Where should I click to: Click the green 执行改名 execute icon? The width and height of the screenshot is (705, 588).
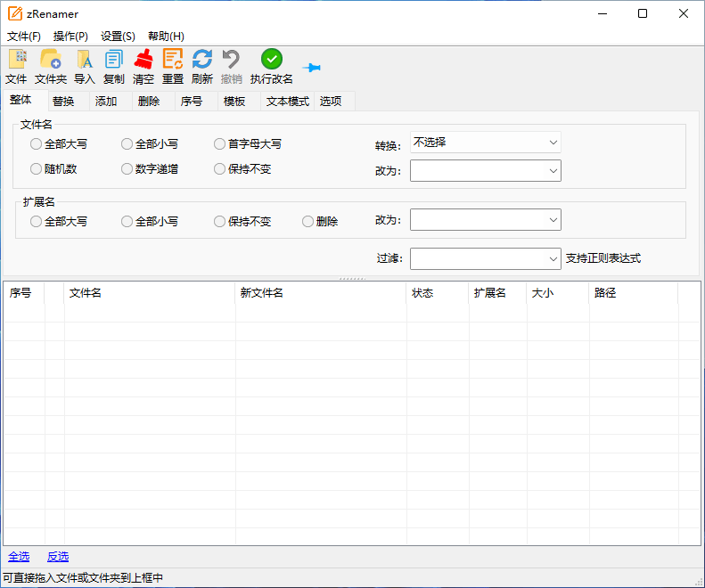coord(271,60)
